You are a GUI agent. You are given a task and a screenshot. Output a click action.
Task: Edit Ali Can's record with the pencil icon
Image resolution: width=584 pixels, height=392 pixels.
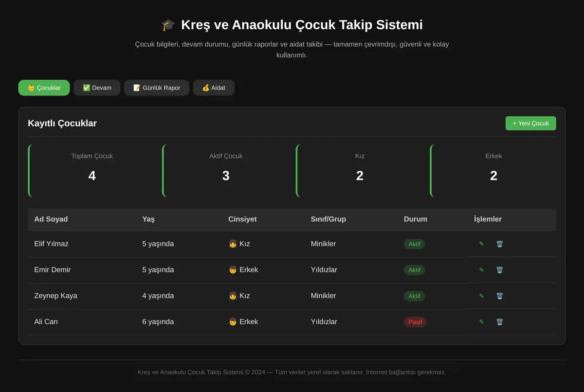481,322
